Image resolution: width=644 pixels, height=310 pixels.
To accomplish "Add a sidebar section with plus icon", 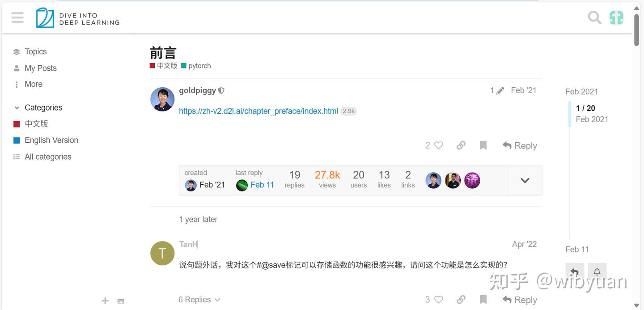I will click(105, 301).
